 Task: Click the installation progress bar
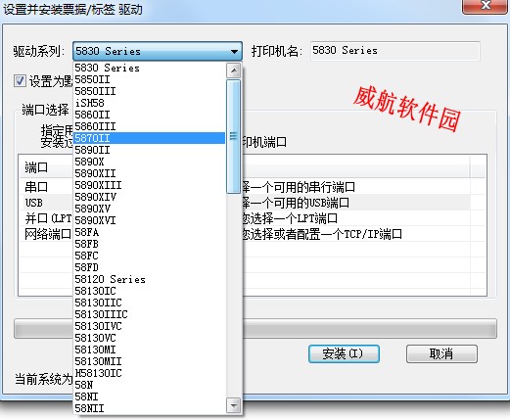pyautogui.click(x=255, y=328)
